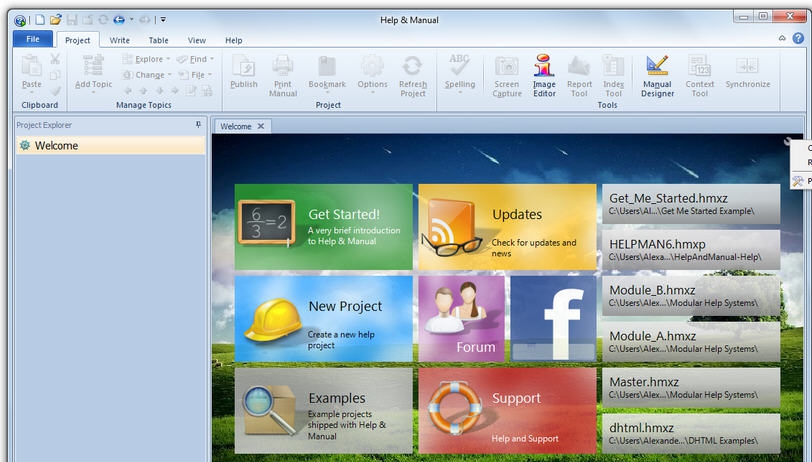Open the Find dropdown
The width and height of the screenshot is (812, 462).
[x=195, y=59]
